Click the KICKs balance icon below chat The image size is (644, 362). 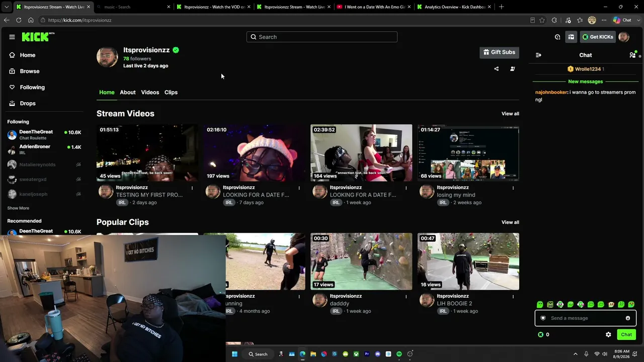[x=540, y=335]
